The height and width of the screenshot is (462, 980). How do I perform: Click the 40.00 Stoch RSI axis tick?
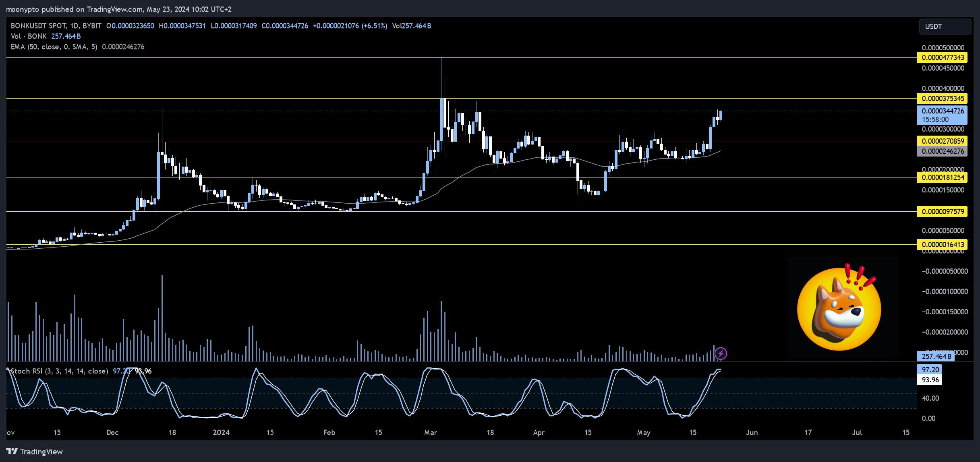point(930,398)
